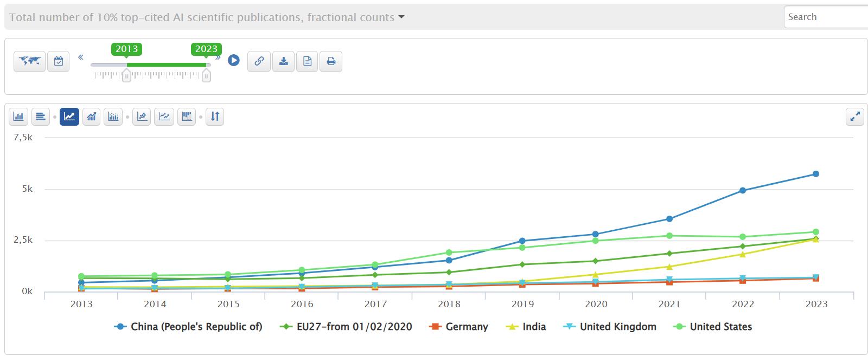This screenshot has width=868, height=356.
Task: Play the timeline animation
Action: [234, 60]
